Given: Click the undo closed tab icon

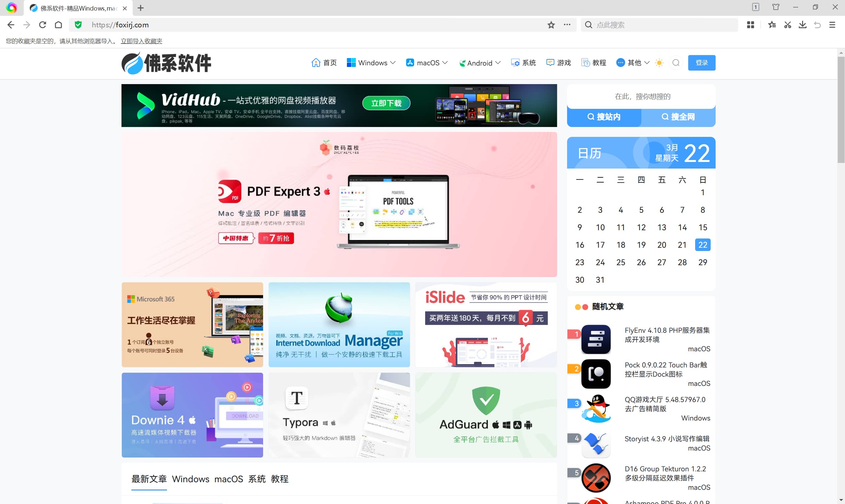Looking at the screenshot, I should pyautogui.click(x=818, y=25).
